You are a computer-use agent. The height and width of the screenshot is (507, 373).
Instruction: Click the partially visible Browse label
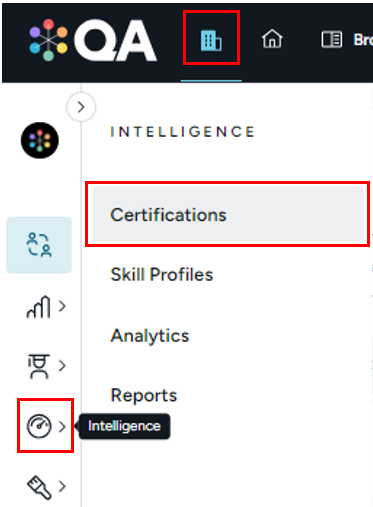pyautogui.click(x=363, y=40)
